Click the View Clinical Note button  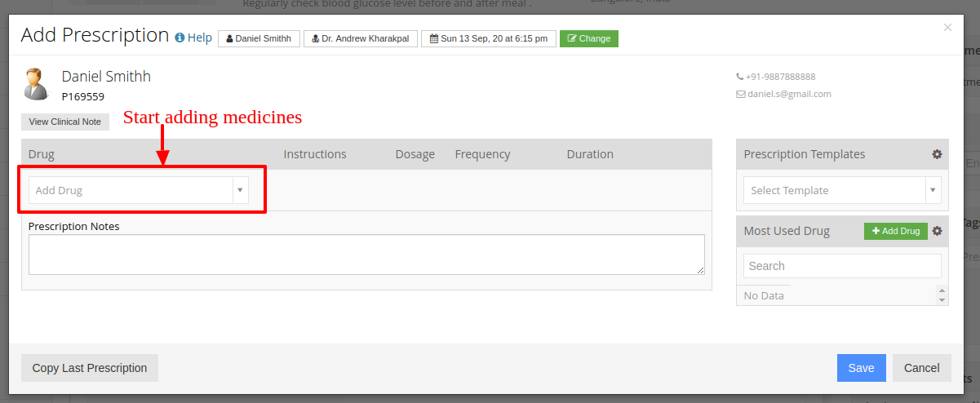[x=65, y=122]
